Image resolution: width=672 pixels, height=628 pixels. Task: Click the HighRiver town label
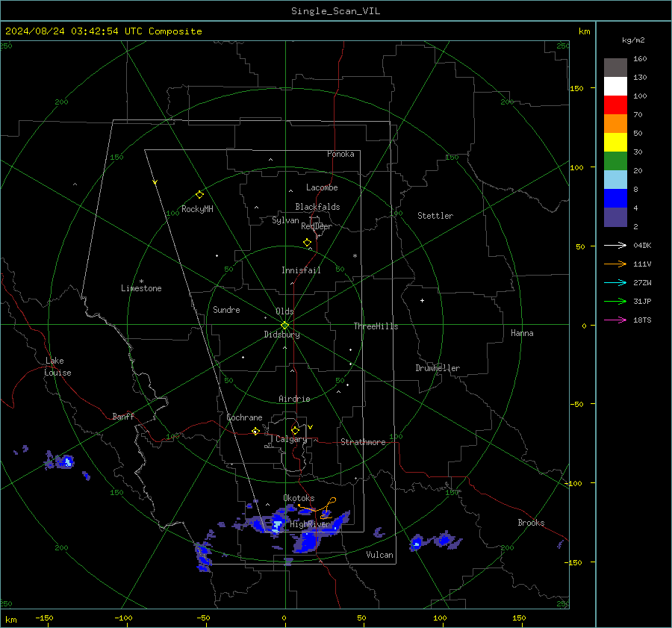(310, 524)
